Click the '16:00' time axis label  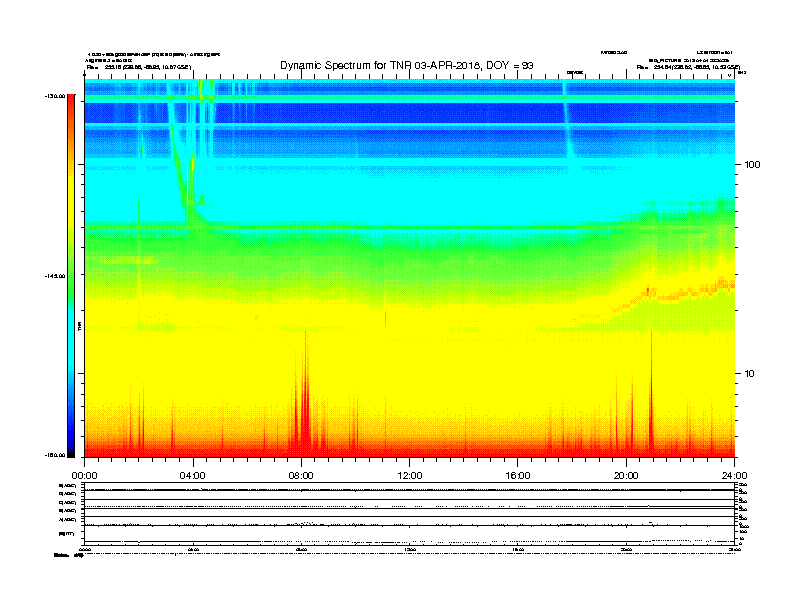click(x=518, y=476)
